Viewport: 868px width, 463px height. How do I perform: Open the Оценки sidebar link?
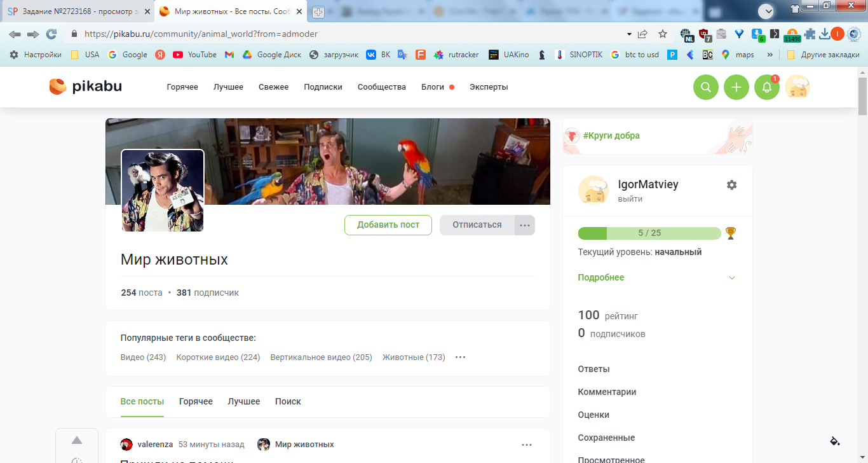pos(593,415)
